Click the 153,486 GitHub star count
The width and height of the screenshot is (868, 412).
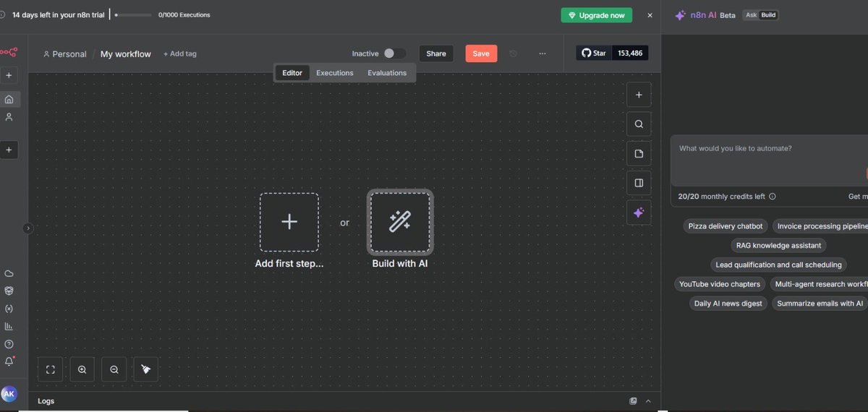[630, 53]
